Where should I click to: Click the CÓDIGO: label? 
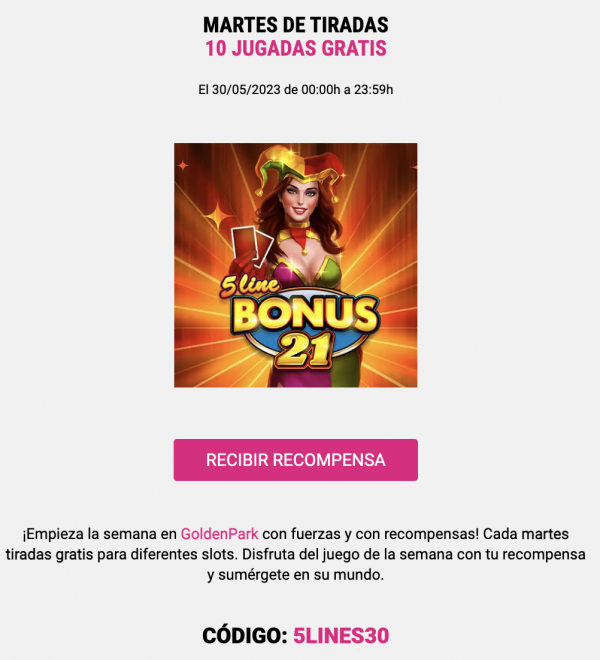245,635
